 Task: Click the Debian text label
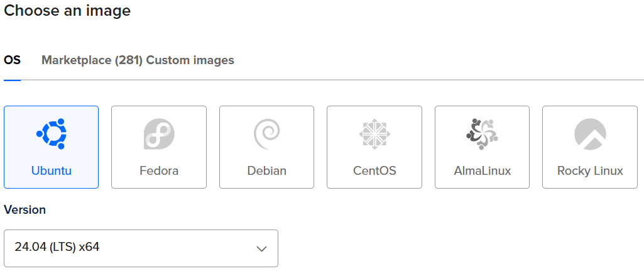click(266, 170)
